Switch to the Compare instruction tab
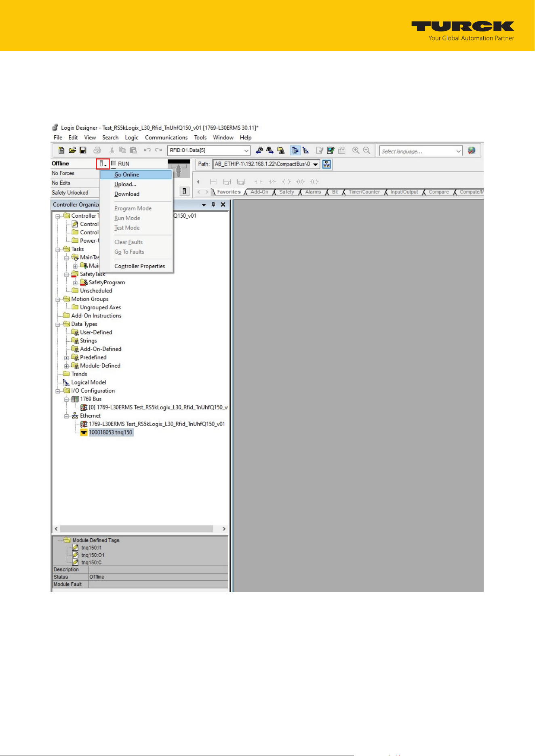Screen dimensions: 535x756 pos(439,192)
